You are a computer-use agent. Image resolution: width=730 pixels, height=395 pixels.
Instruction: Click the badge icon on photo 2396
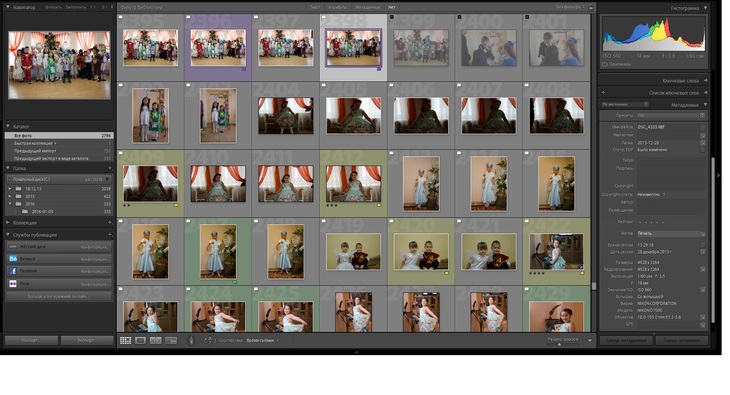243,69
